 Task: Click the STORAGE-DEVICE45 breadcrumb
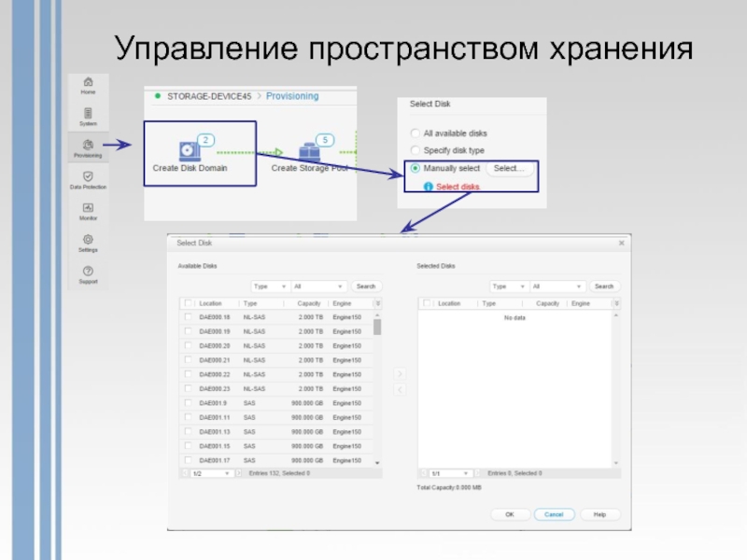(209, 96)
